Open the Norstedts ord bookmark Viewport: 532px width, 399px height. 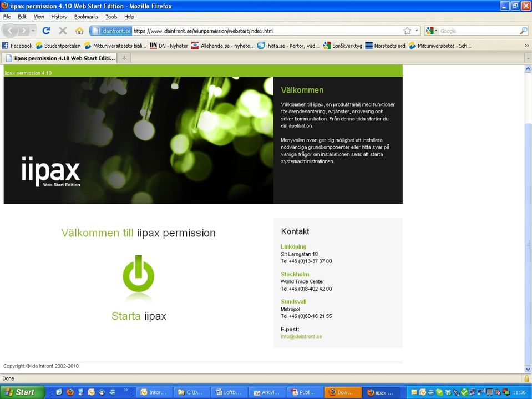tap(386, 46)
